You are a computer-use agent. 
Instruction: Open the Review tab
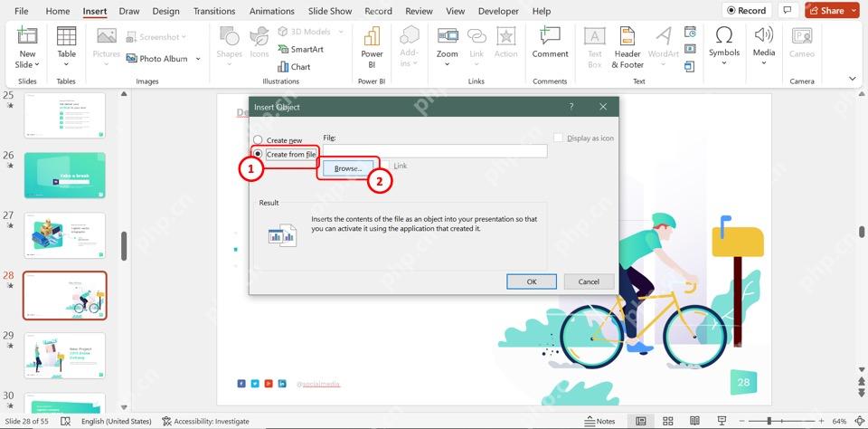coord(419,11)
